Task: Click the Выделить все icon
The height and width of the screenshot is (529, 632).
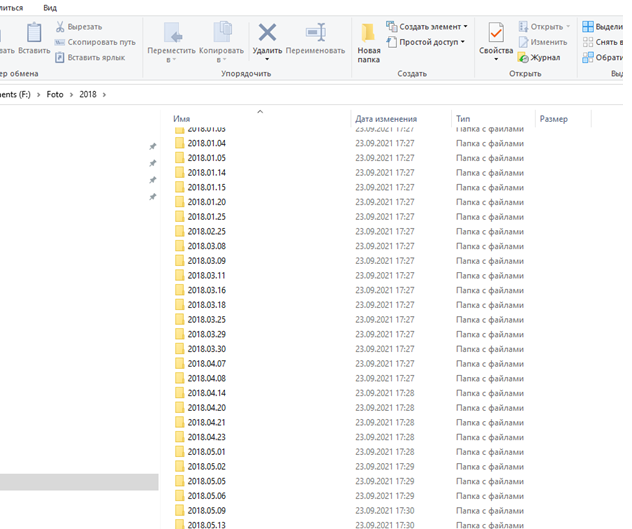Action: point(588,27)
